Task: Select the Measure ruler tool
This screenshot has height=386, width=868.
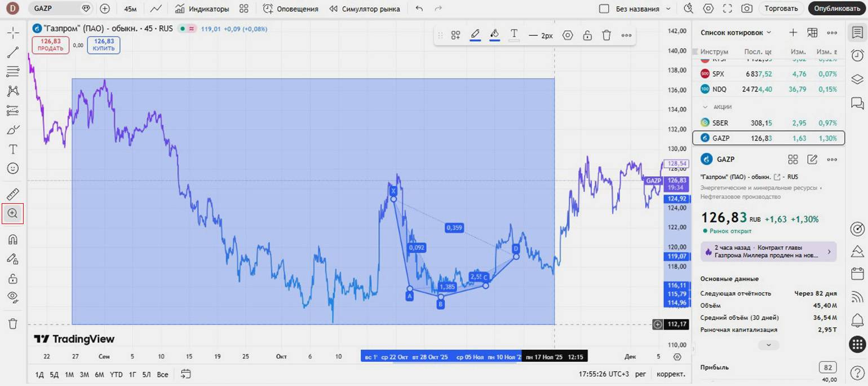Action: click(x=12, y=194)
